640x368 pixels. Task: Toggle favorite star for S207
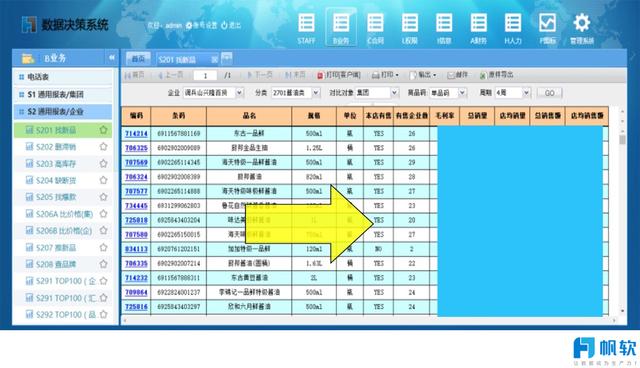104,247
